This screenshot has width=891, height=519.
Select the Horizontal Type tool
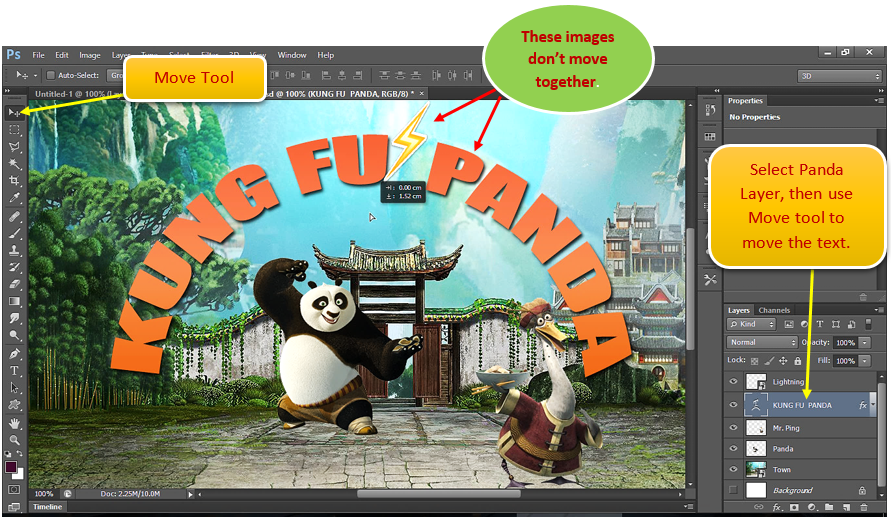coord(14,371)
